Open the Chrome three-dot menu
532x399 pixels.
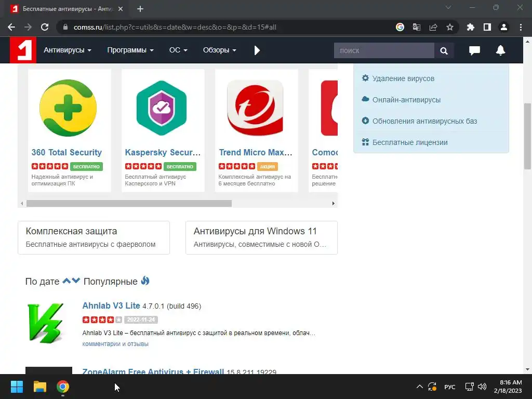pyautogui.click(x=521, y=27)
